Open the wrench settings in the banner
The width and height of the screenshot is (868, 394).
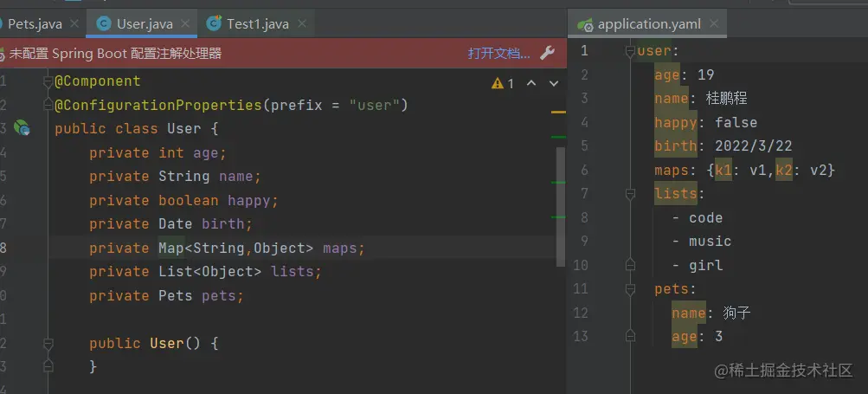547,53
